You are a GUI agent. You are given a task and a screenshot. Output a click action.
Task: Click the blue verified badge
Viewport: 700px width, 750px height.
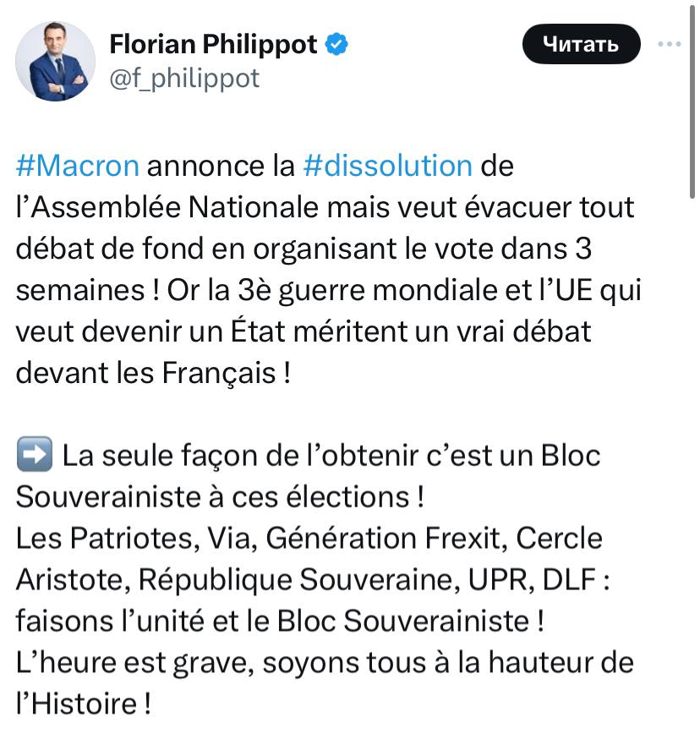point(336,44)
